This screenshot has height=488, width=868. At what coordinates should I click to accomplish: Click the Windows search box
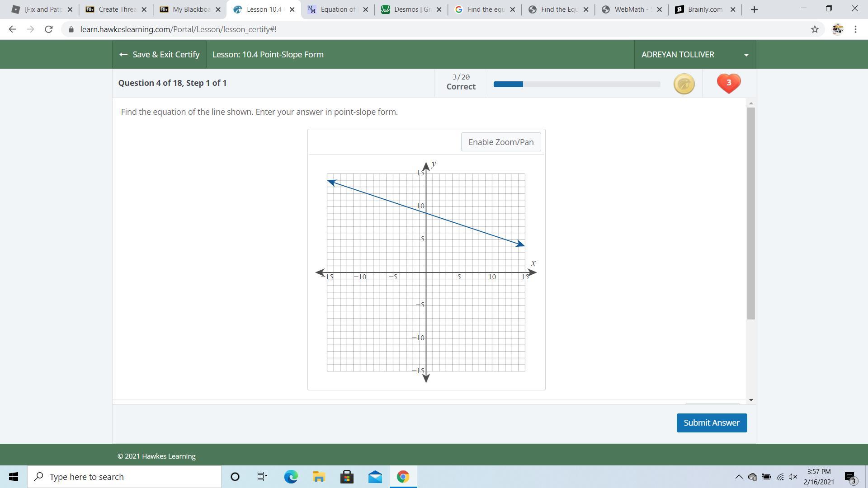(124, 477)
